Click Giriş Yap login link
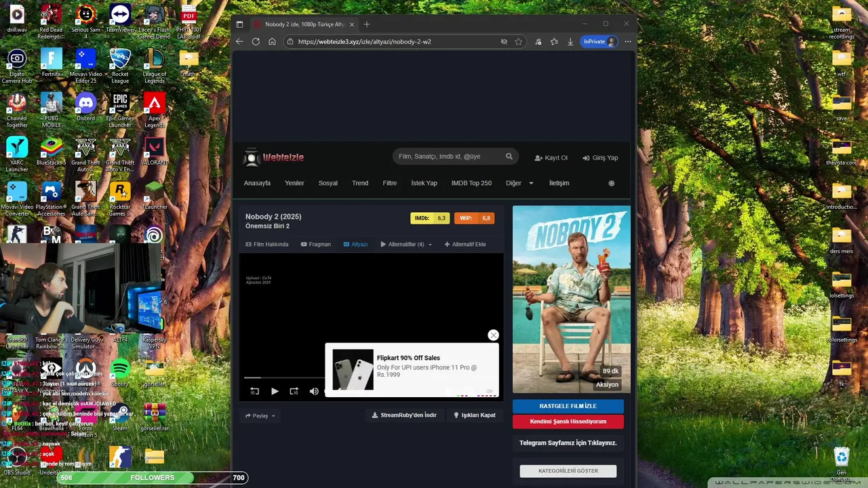Screen dimensions: 868x488 601,157
